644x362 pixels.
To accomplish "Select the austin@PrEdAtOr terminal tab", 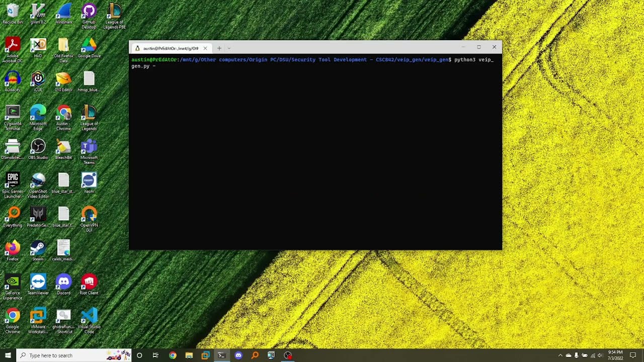I will pyautogui.click(x=171, y=48).
